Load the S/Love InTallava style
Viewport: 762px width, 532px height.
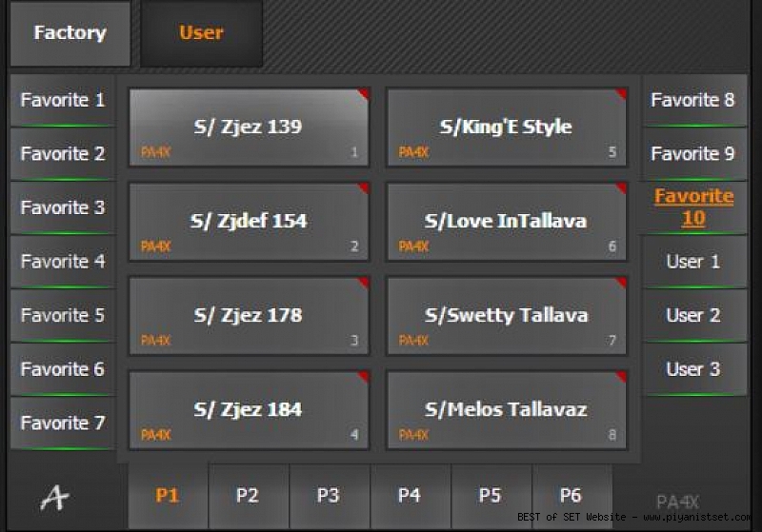(x=506, y=222)
